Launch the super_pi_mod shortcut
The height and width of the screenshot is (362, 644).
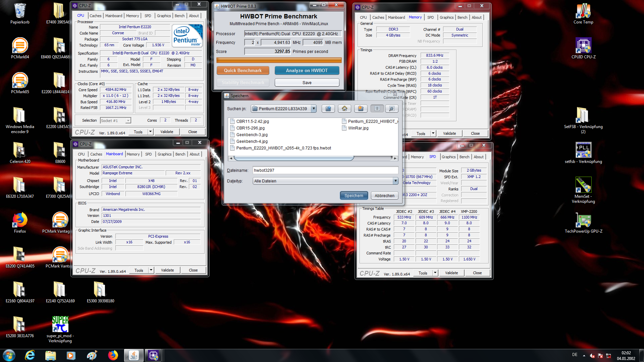click(x=60, y=329)
